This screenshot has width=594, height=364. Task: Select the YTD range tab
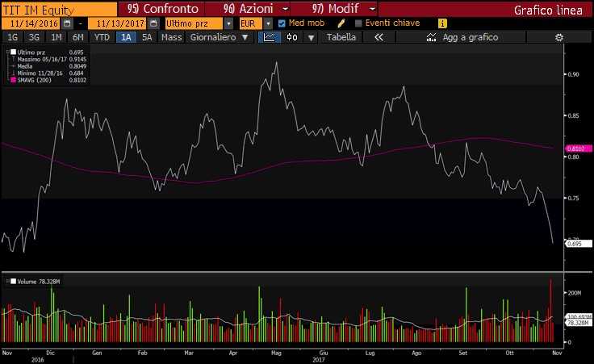tap(102, 37)
